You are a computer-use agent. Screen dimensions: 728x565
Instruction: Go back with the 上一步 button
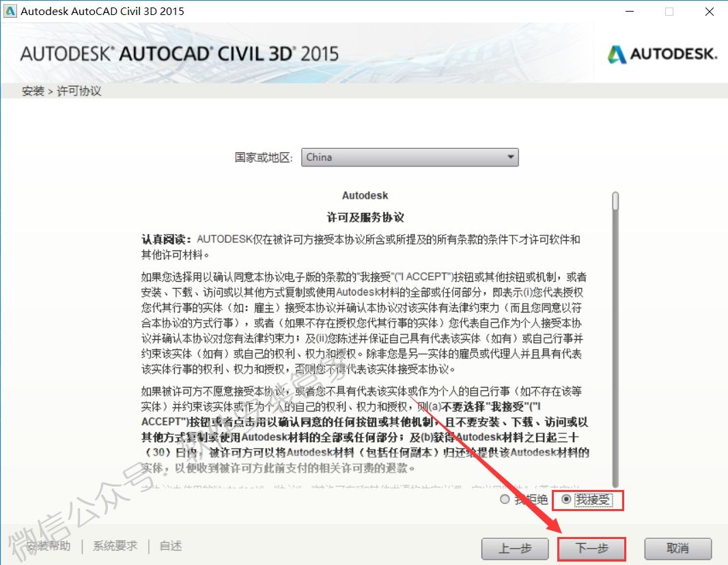[x=515, y=549]
